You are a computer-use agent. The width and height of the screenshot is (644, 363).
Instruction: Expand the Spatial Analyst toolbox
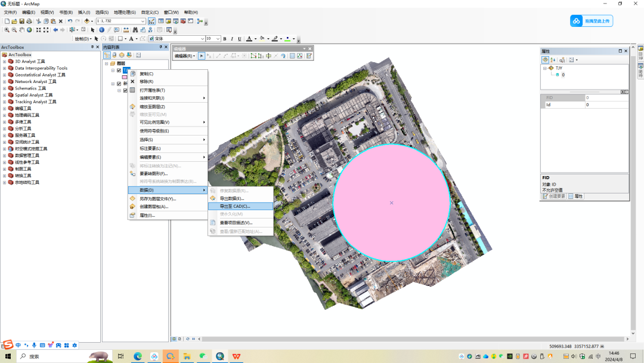pyautogui.click(x=5, y=95)
